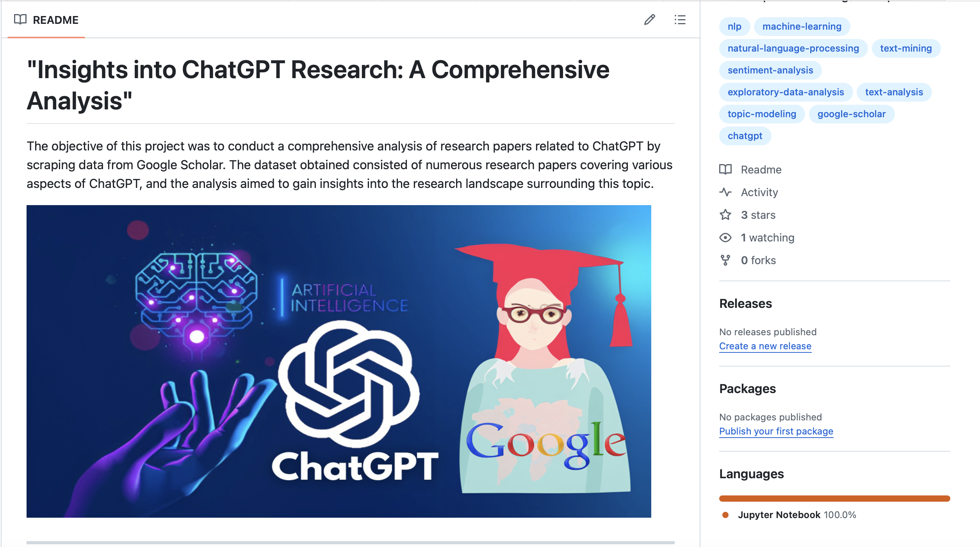Screen dimensions: 980x547
Task: Open the Packages heading link
Action: [747, 389]
